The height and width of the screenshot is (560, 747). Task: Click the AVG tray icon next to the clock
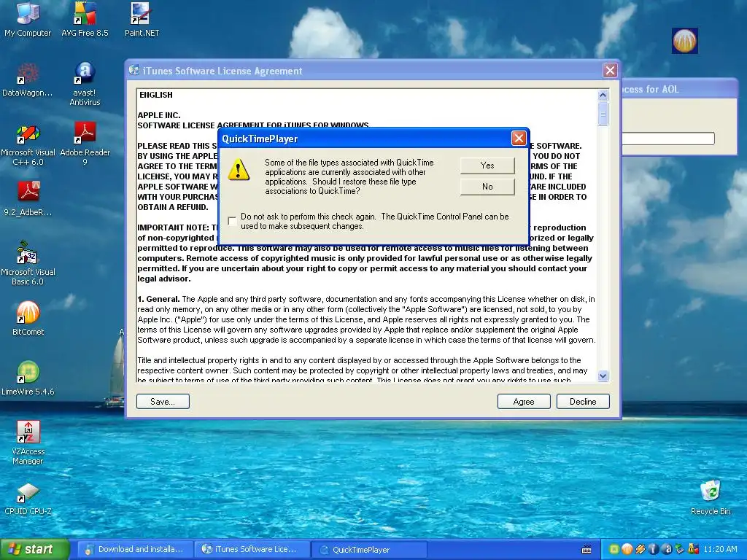pos(693,549)
